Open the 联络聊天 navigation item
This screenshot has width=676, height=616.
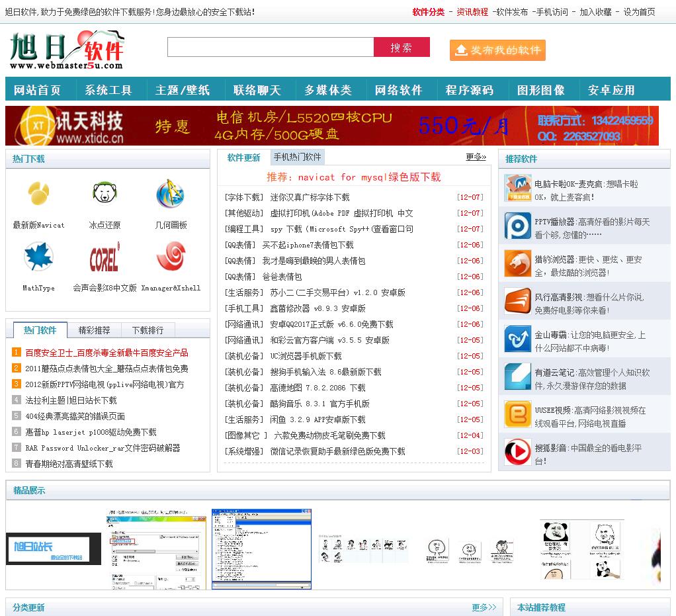tap(257, 90)
